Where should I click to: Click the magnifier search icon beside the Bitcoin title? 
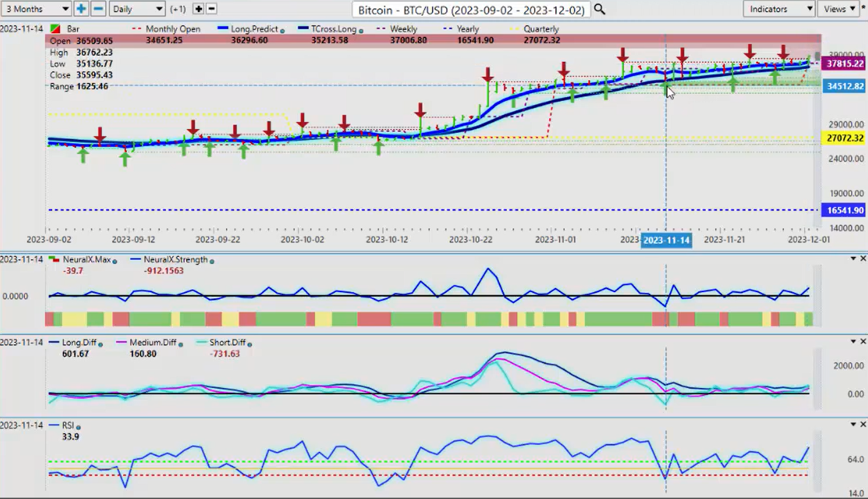tap(600, 9)
